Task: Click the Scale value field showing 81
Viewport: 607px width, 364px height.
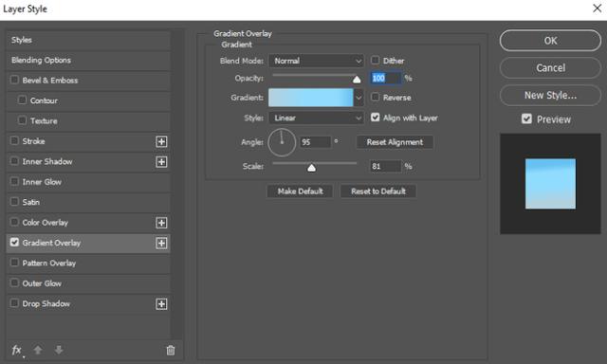Action: 386,166
